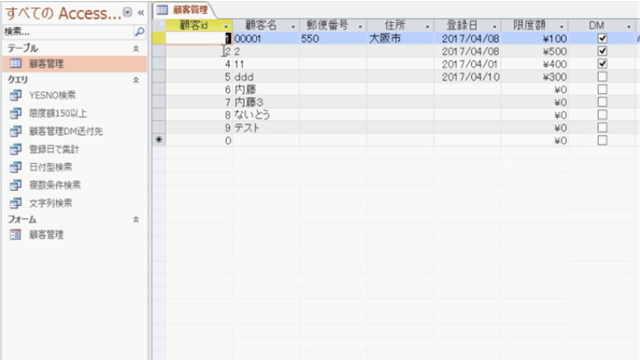Open the 日付型検索 query icon
The width and height of the screenshot is (640, 360).
[x=16, y=167]
